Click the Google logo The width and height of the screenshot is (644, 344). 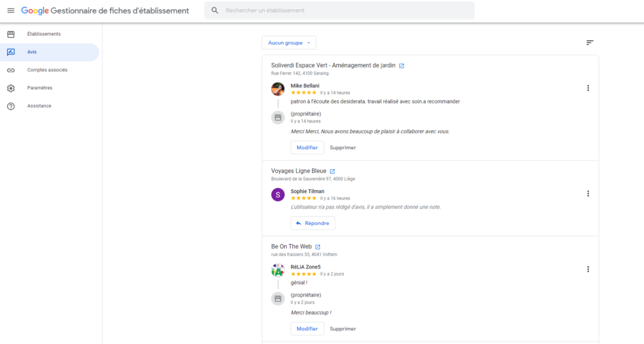[35, 11]
